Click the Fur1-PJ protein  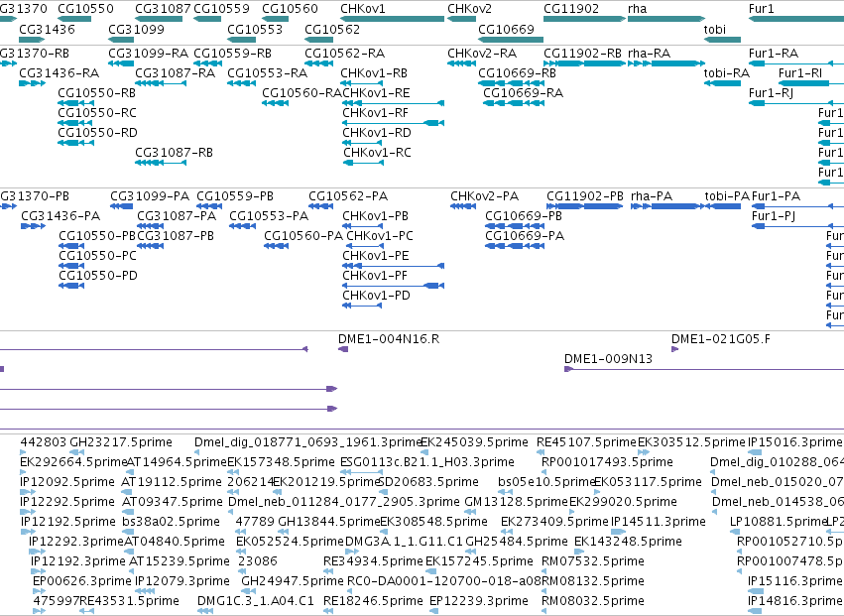[797, 225]
